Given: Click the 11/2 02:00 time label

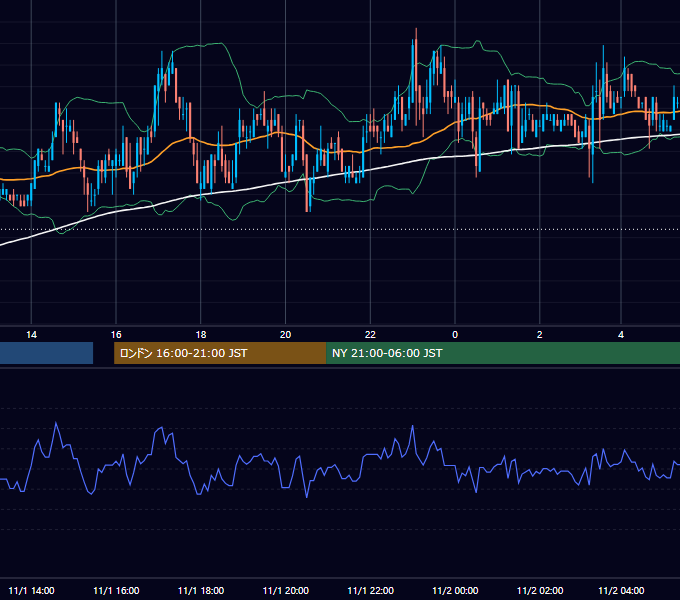Looking at the screenshot, I should [x=540, y=590].
